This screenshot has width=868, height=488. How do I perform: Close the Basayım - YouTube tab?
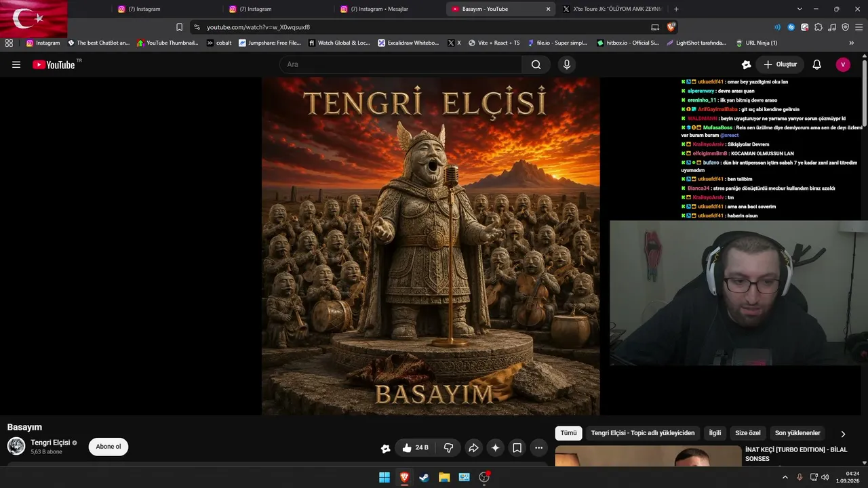(x=548, y=9)
